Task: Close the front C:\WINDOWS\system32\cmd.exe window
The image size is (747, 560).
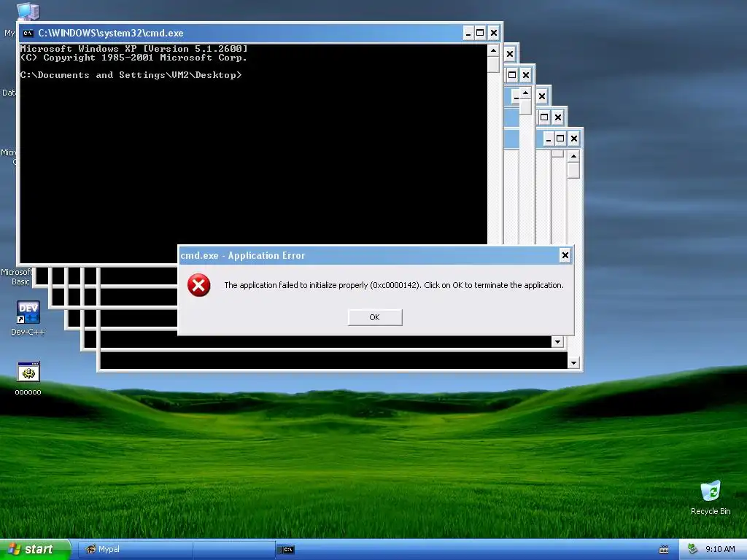Action: coord(494,33)
